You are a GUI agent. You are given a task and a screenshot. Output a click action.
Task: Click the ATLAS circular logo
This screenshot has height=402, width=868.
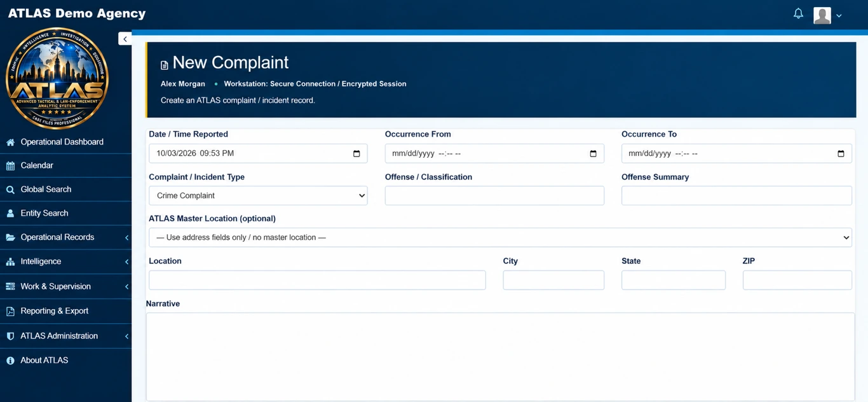click(57, 78)
